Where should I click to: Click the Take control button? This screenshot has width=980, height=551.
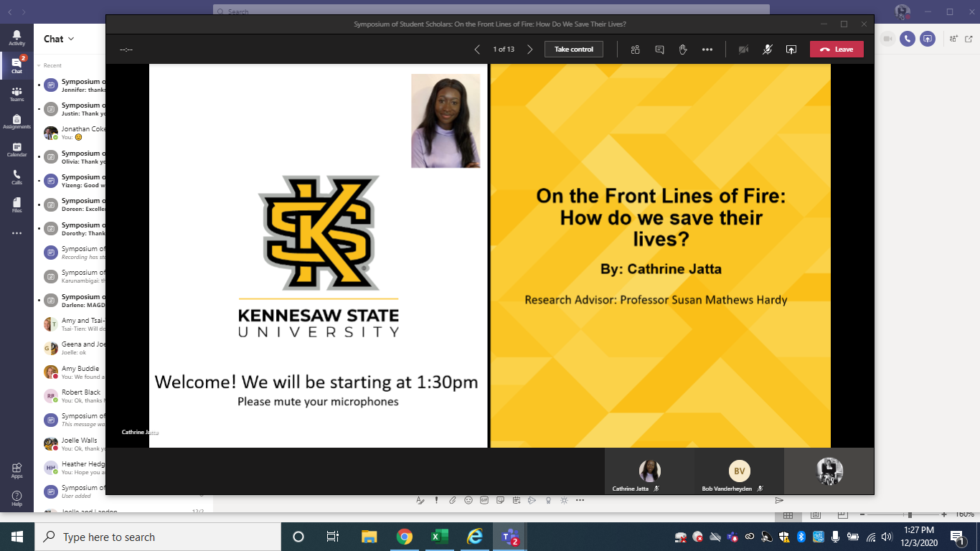coord(573,50)
